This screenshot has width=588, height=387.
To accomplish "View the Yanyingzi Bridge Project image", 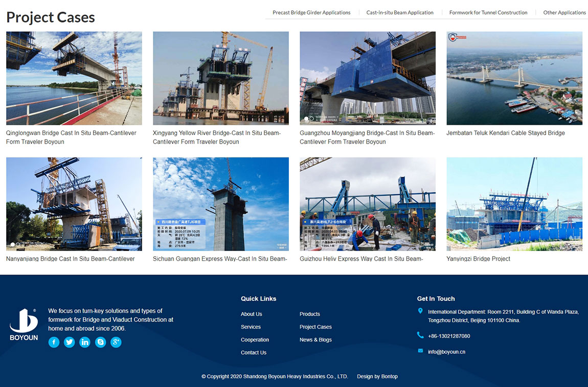I will coord(514,204).
